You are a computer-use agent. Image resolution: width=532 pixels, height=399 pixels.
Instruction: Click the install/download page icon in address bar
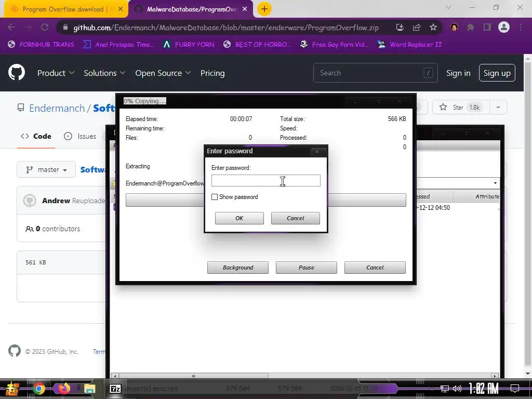coord(400,27)
